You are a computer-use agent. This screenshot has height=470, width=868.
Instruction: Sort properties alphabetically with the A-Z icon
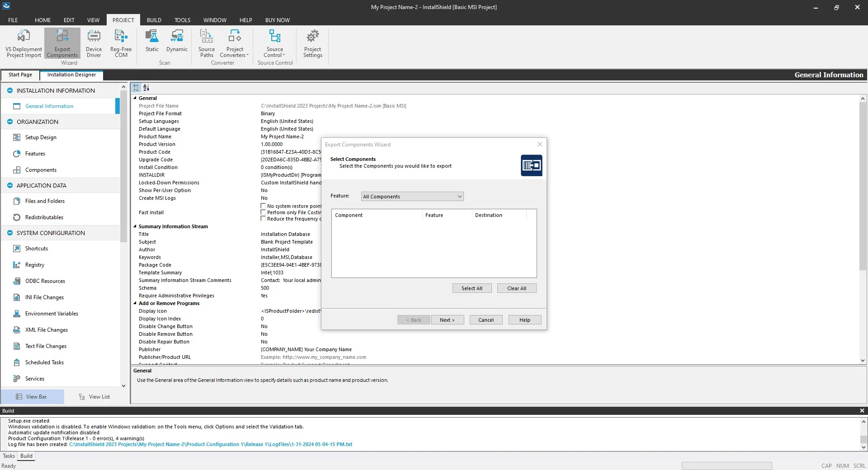tap(146, 88)
